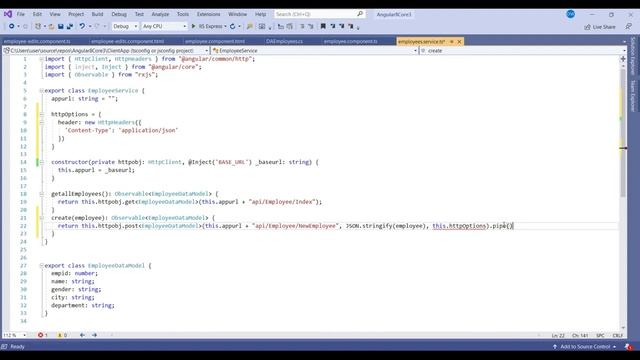This screenshot has width=640, height=360.
Task: Click the browser refresh icon in toolbar
Action: pos(233,27)
